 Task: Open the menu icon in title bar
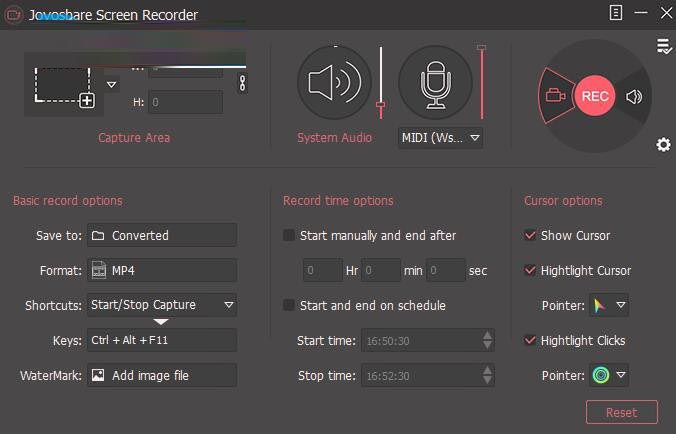click(616, 13)
